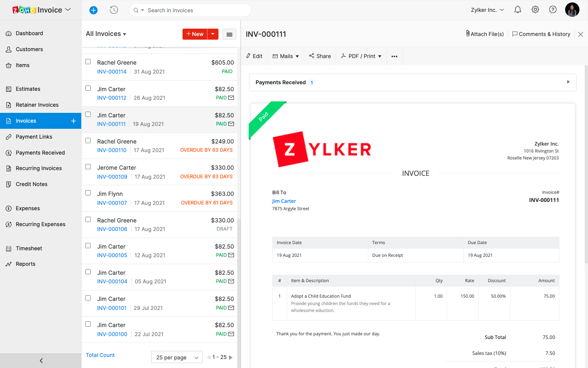Open the notifications bell
This screenshot has width=588, height=368.
pyautogui.click(x=517, y=10)
